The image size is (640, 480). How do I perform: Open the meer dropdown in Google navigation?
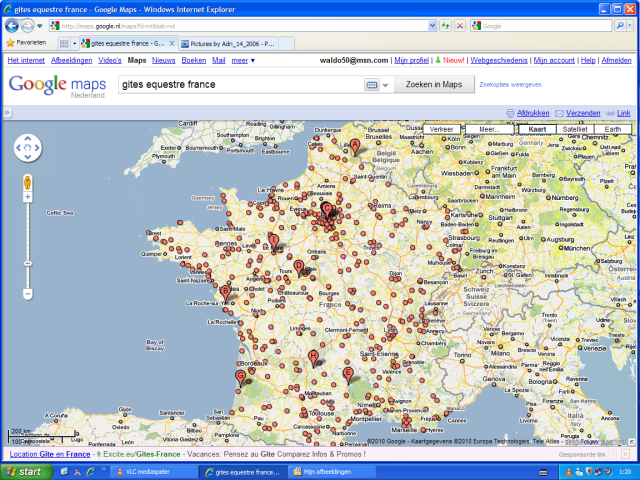pos(243,60)
